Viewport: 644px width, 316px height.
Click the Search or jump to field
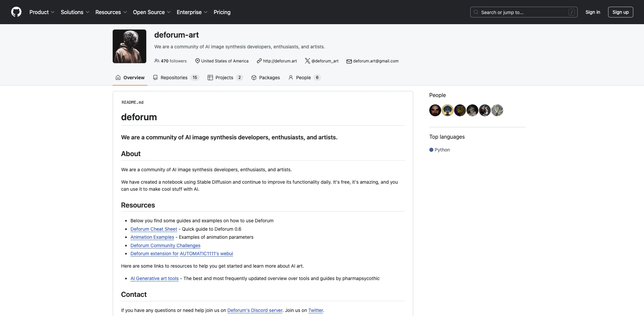tap(524, 12)
